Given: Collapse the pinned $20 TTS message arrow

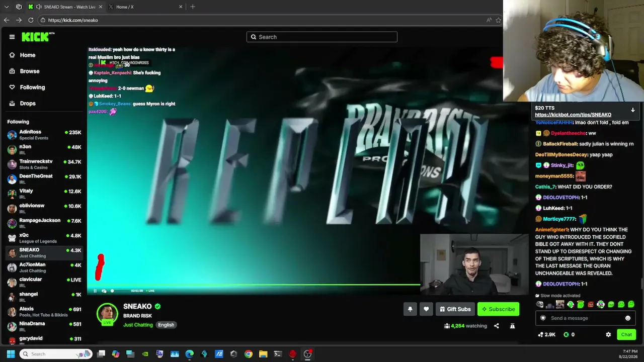Looking at the screenshot, I should point(633,110).
